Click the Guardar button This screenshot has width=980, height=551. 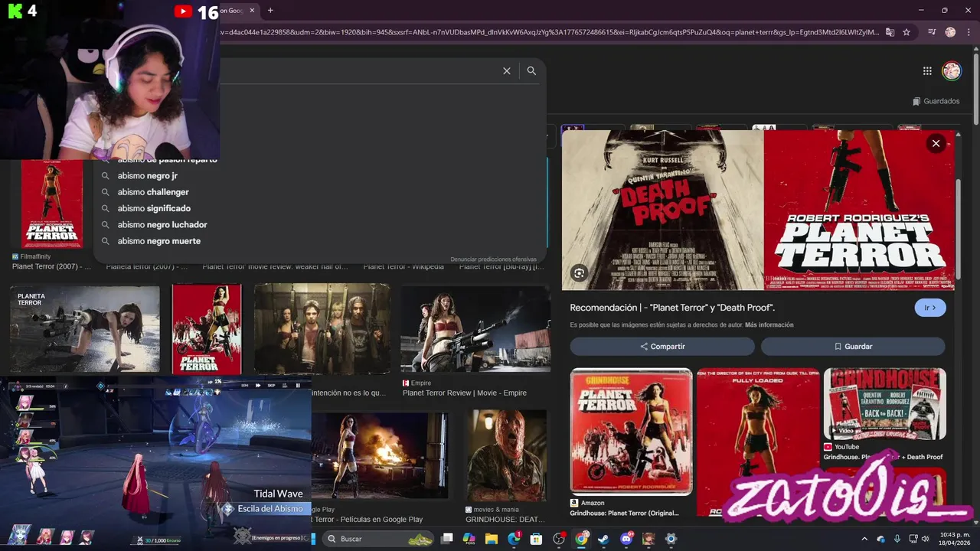853,347
